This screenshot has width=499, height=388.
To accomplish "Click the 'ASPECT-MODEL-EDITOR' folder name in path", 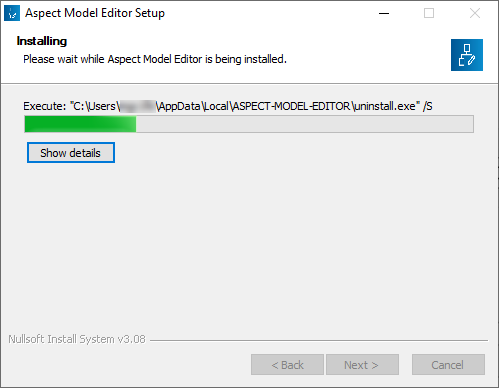I will click(x=292, y=106).
